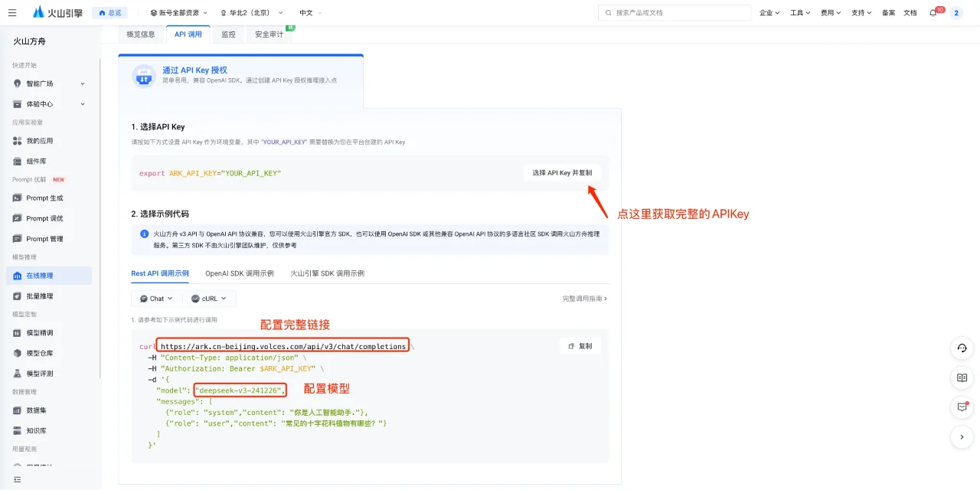Image resolution: width=980 pixels, height=490 pixels.
Task: Click the 模型评测 sidebar icon
Action: [18, 374]
